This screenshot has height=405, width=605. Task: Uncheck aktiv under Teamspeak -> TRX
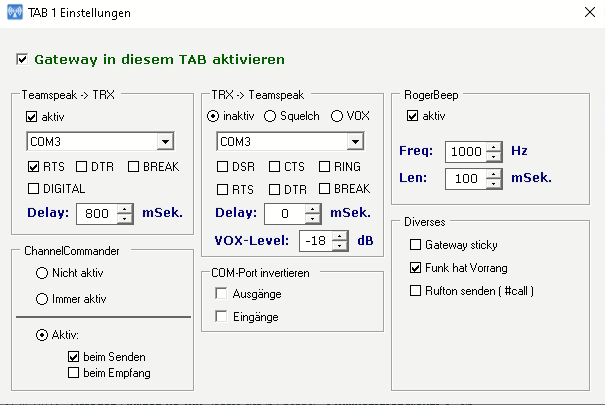click(32, 117)
